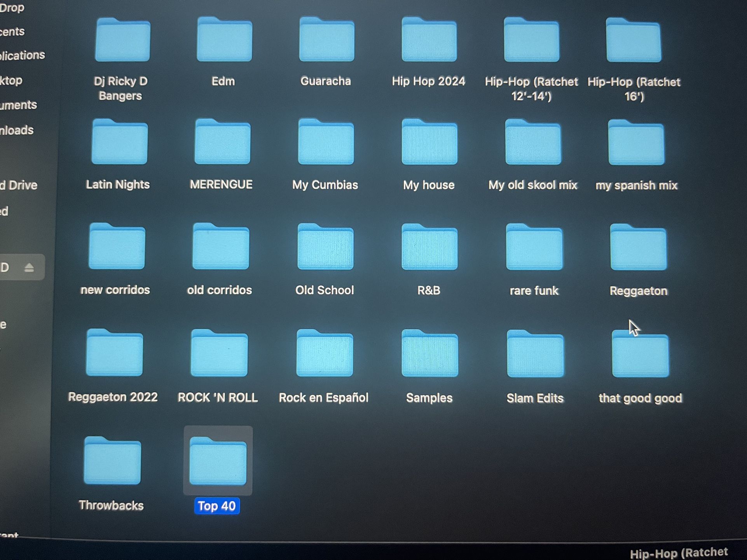Select the R&B folder icon

(x=429, y=248)
